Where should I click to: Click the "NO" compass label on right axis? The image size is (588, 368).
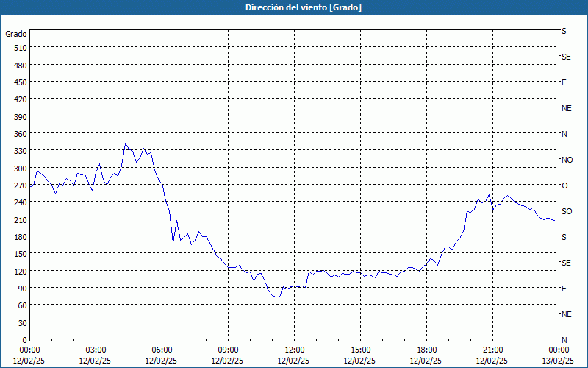click(x=567, y=160)
